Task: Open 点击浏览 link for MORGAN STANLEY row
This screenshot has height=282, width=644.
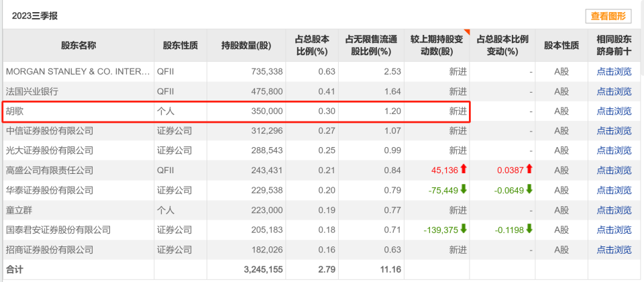Action: click(x=614, y=71)
